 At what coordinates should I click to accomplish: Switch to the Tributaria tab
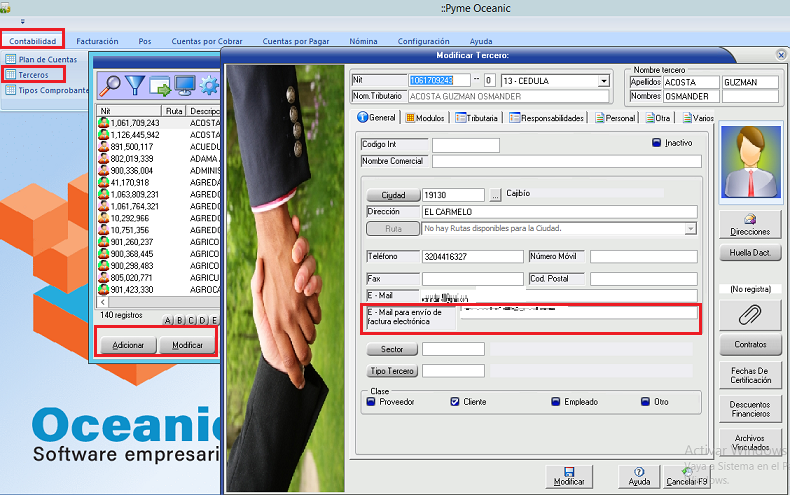478,118
